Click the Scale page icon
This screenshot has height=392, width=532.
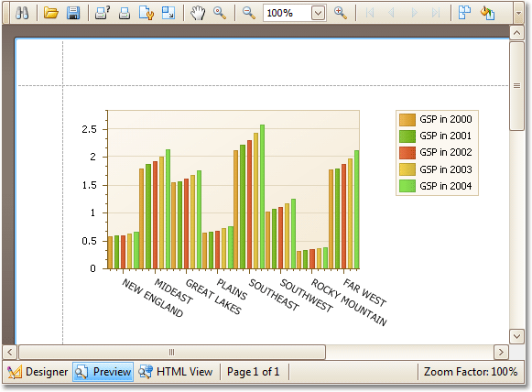(168, 13)
